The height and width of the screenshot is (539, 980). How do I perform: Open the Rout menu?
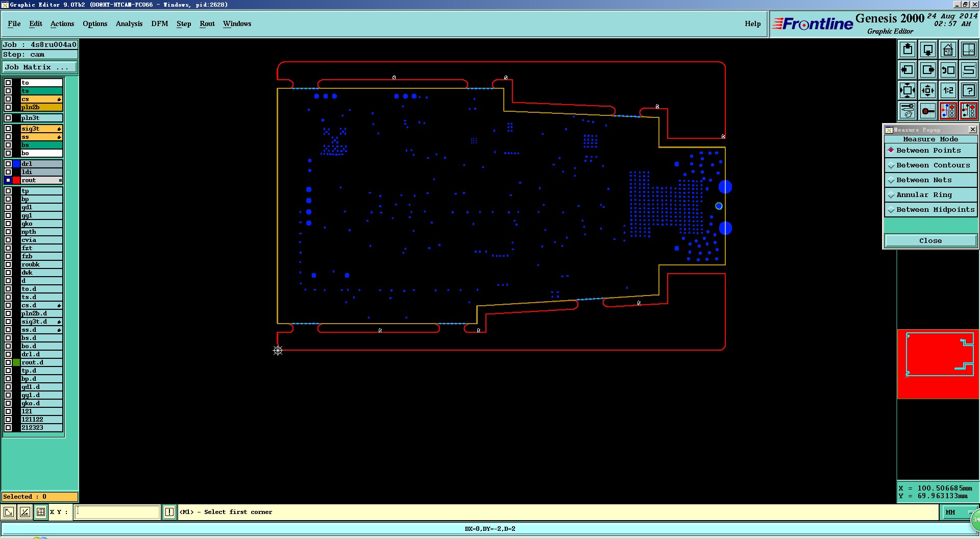click(x=207, y=23)
